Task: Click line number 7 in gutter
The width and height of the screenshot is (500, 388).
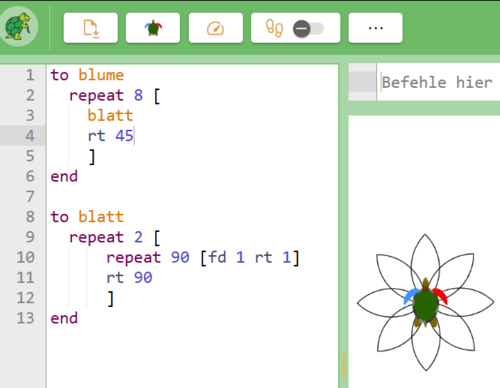Action: (30, 197)
